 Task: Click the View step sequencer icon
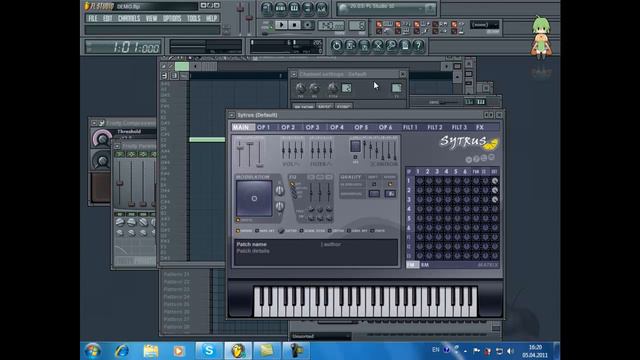pos(280,8)
